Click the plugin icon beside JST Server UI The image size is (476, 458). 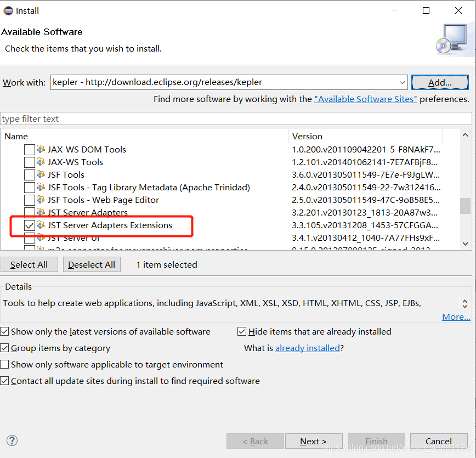click(41, 238)
